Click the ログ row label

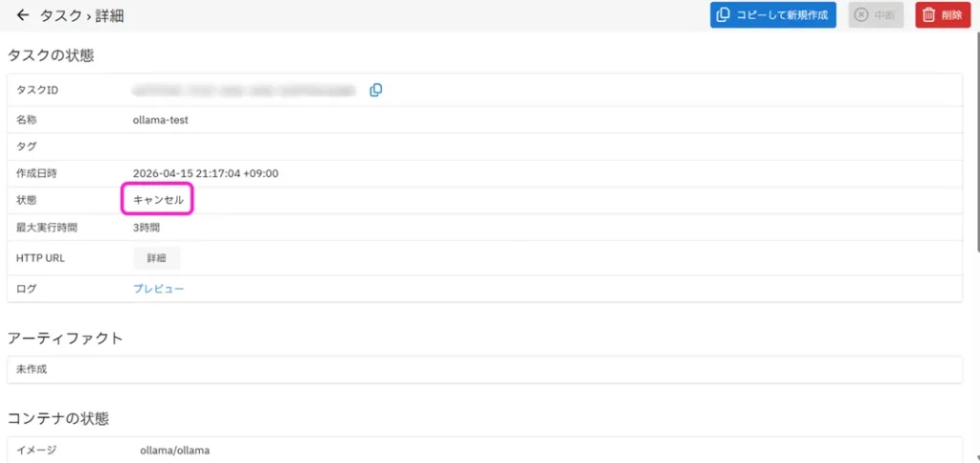26,289
